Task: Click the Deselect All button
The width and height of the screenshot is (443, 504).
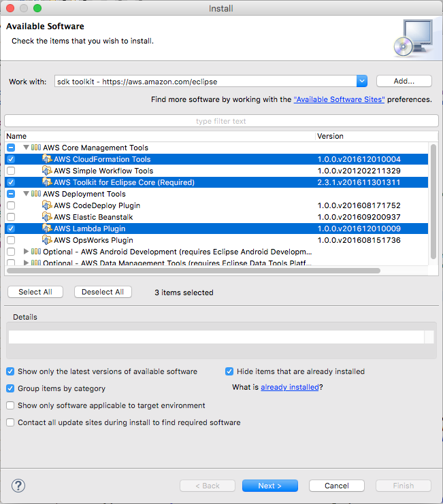Action: point(103,292)
